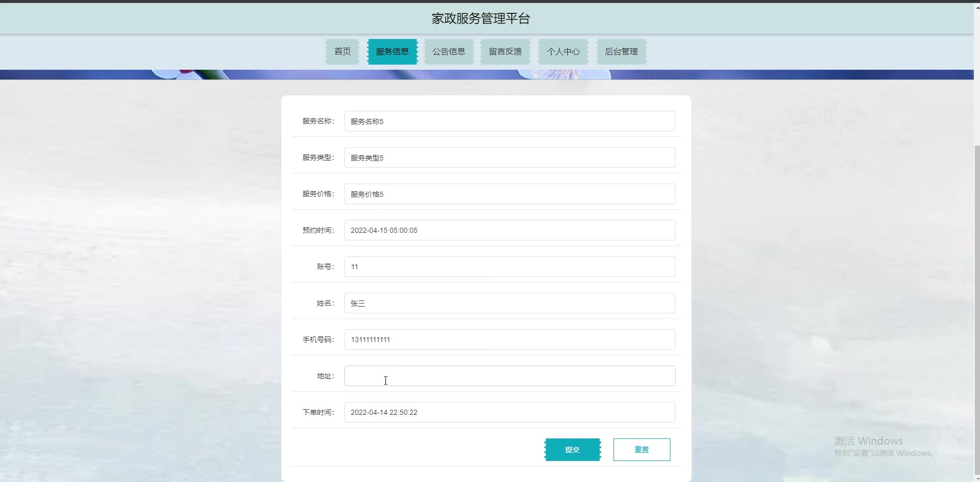Click the 服务类型 field label
This screenshot has width=980, height=482.
(x=318, y=158)
